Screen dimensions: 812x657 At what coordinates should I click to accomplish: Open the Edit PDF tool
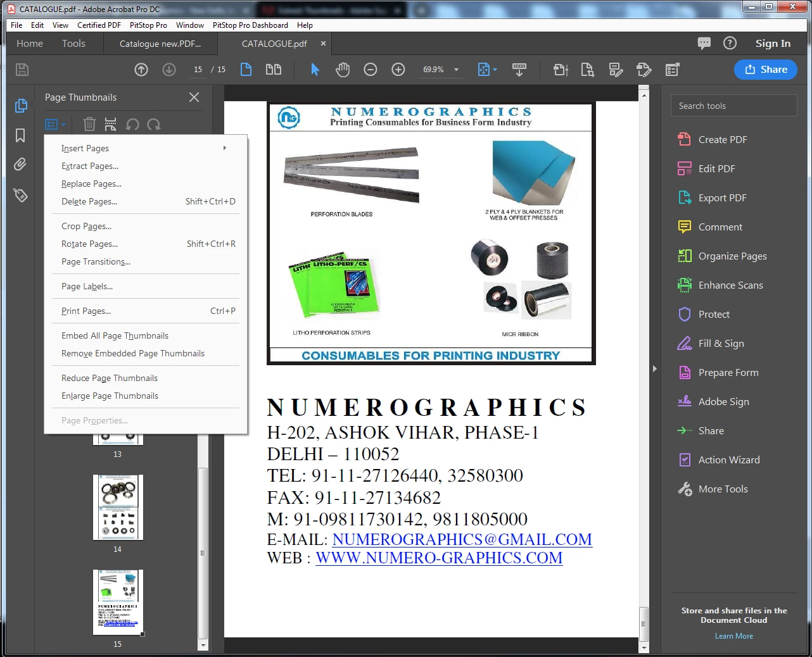[x=707, y=168]
